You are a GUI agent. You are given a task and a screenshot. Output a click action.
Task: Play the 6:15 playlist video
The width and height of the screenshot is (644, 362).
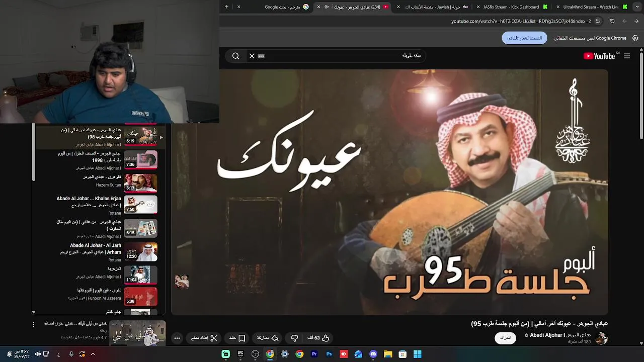(x=141, y=229)
